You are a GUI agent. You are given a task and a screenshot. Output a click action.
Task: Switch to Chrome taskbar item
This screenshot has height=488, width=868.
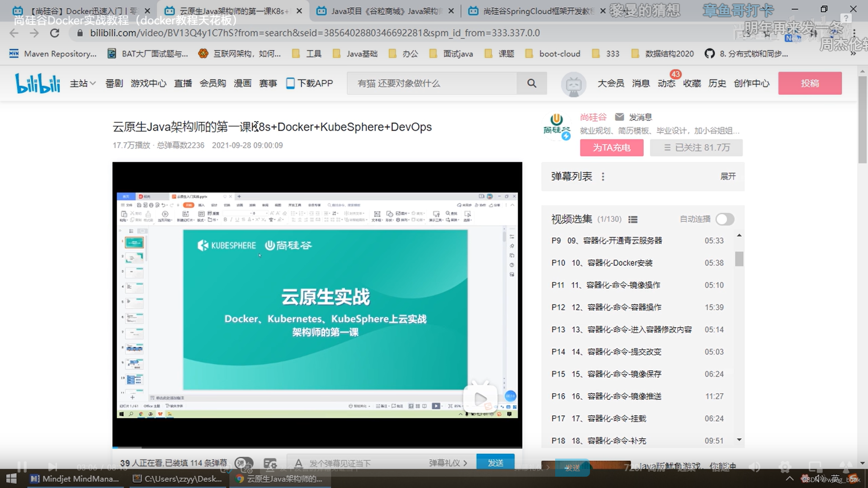pyautogui.click(x=279, y=479)
